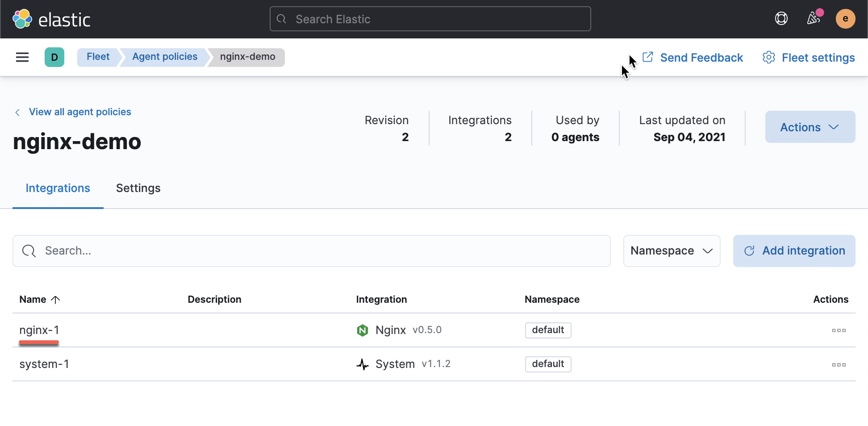Image resolution: width=868 pixels, height=426 pixels.
Task: Click default namespace badge in system-1 row
Action: point(548,364)
